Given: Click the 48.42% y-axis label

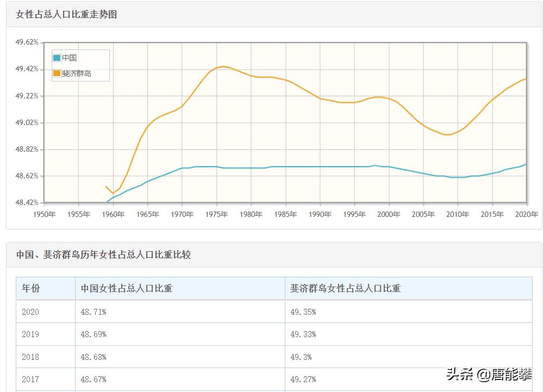Looking at the screenshot, I should coord(27,203).
